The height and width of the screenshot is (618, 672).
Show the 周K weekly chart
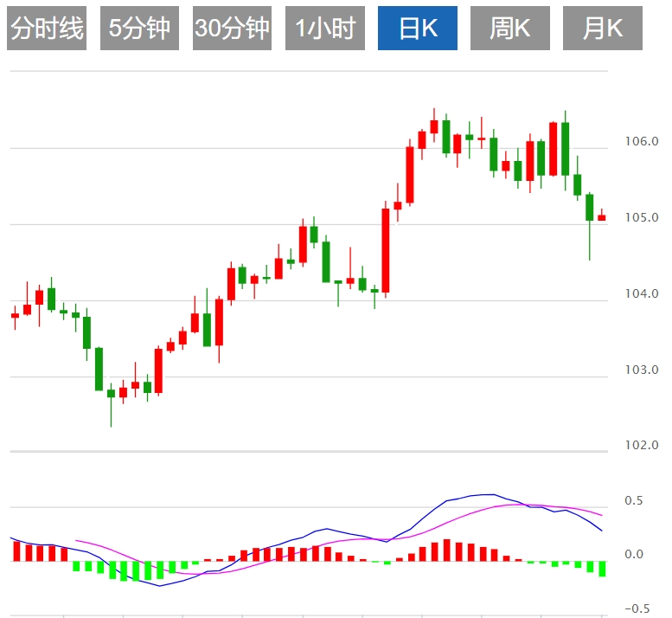click(509, 29)
